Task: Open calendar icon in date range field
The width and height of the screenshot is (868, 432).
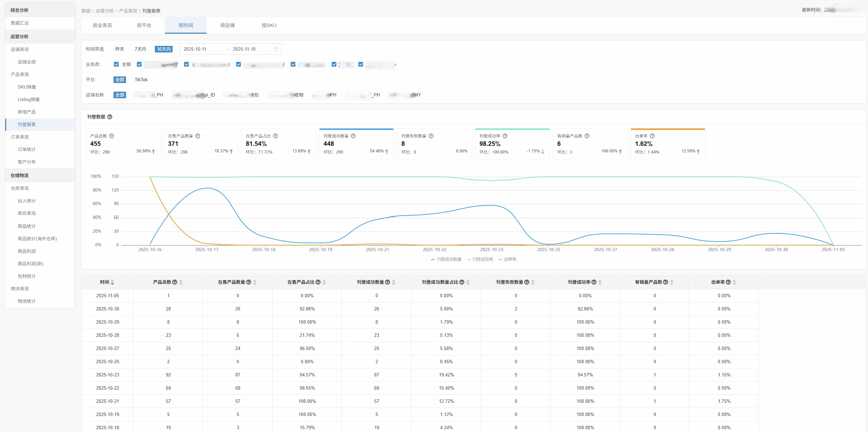Action: (x=275, y=49)
